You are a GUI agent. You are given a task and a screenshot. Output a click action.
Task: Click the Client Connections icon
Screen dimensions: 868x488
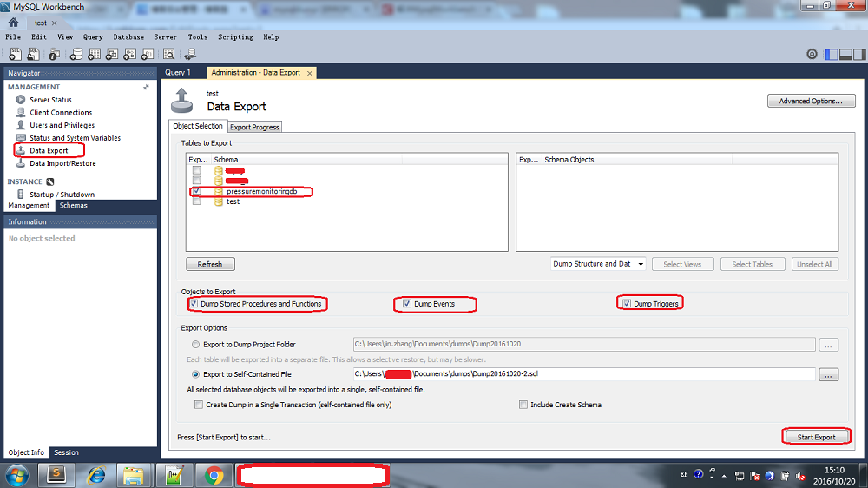pos(21,112)
